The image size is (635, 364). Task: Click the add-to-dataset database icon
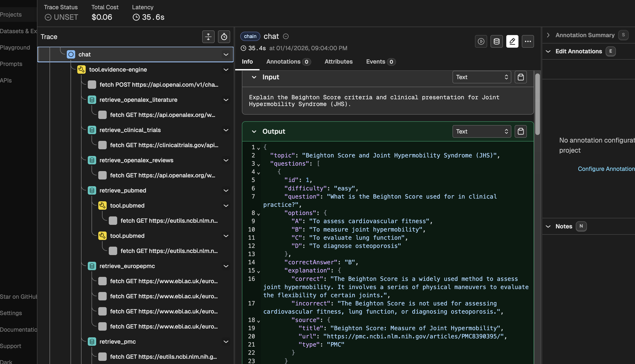(496, 41)
